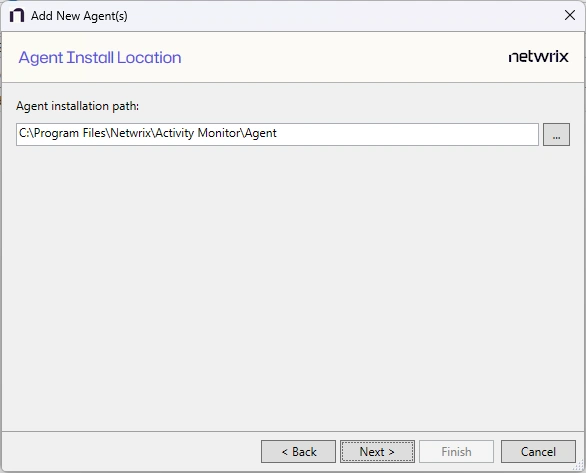Proceed with the Next > button
Viewport: 586px width, 473px height.
click(377, 451)
